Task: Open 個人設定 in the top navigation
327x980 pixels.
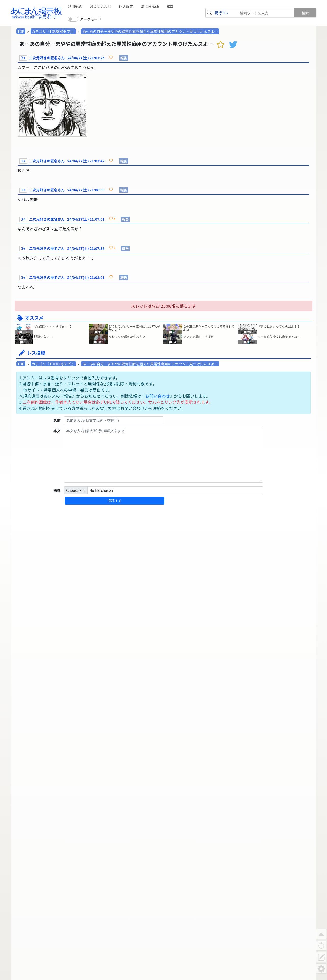Action: pos(126,6)
